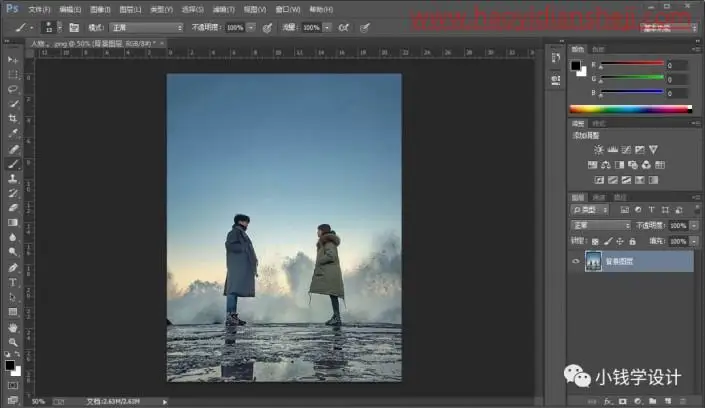
Task: Toggle lock image pixels
Action: coord(608,242)
